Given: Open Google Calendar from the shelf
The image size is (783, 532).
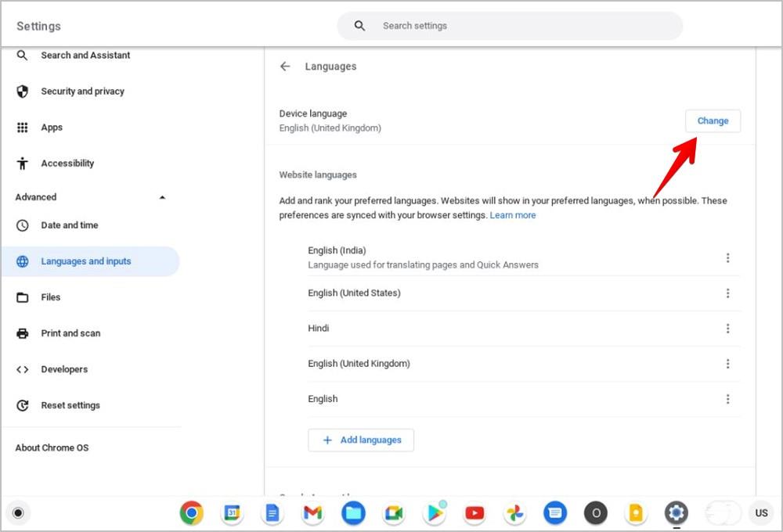Looking at the screenshot, I should click(232, 513).
